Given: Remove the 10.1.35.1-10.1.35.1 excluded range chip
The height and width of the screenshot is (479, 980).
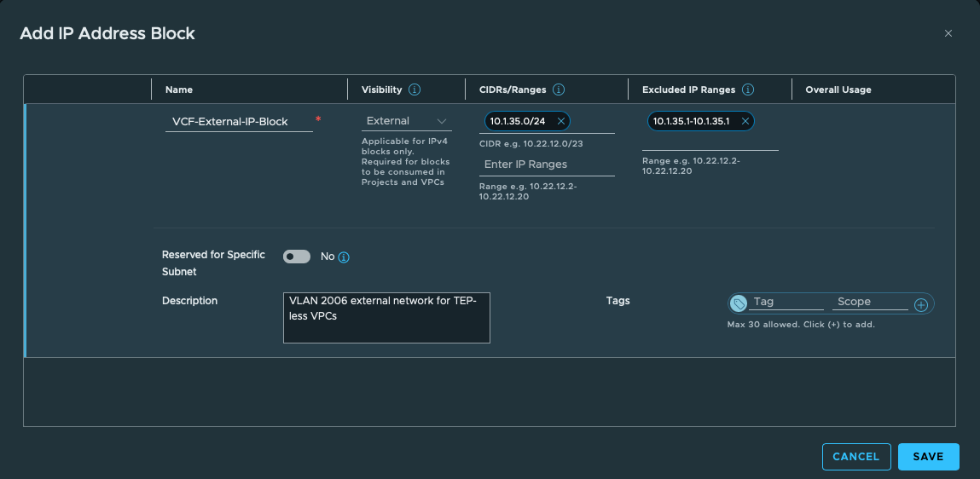Looking at the screenshot, I should tap(745, 121).
